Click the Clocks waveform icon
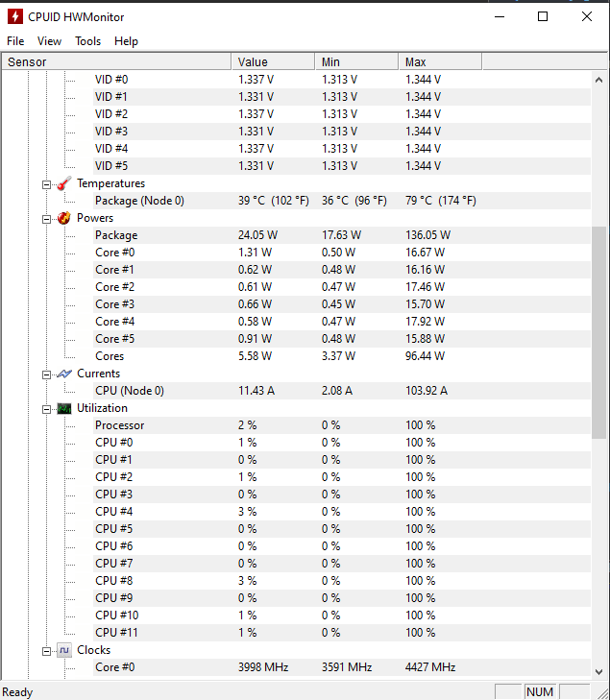 coord(64,650)
